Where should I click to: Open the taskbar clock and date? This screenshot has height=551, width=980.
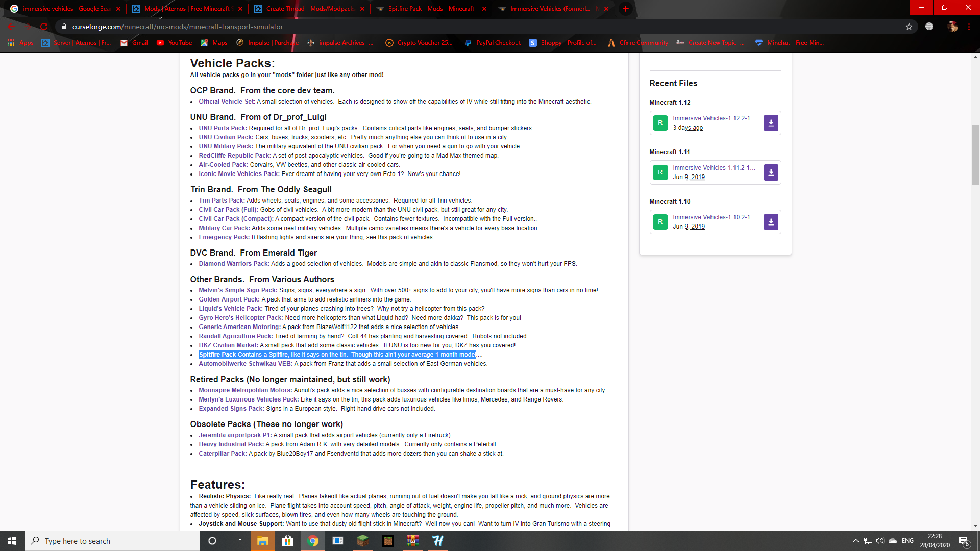point(935,541)
